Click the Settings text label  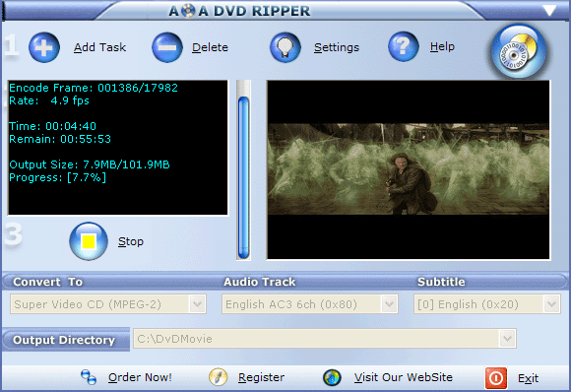click(x=337, y=47)
